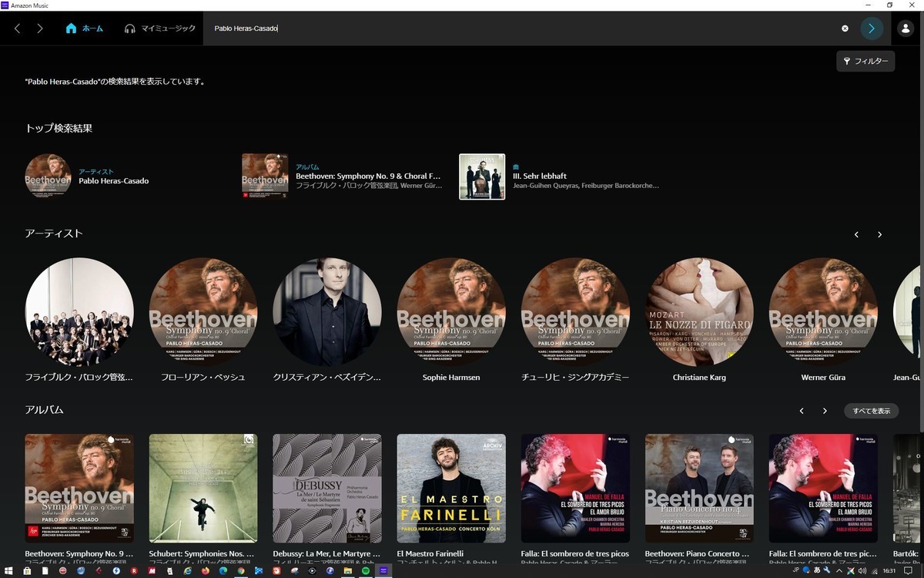Image resolution: width=924 pixels, height=578 pixels.
Task: Open the ホーム tab
Action: pos(85,29)
